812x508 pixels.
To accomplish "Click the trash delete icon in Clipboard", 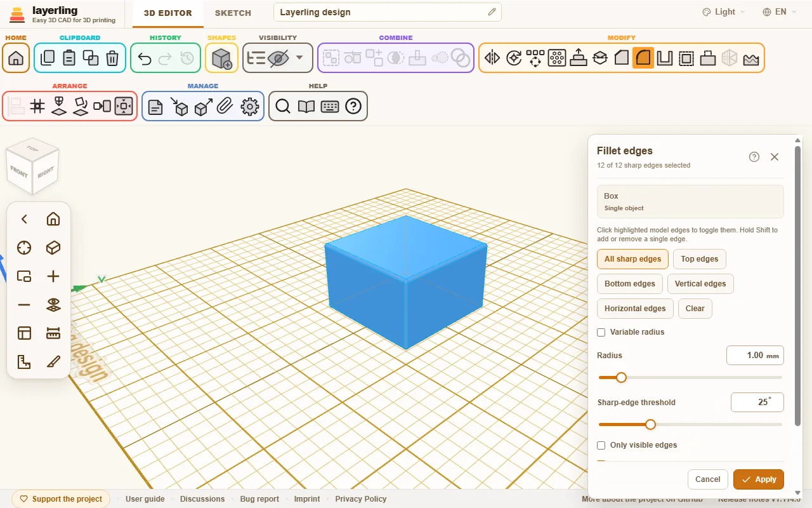I will (x=112, y=58).
